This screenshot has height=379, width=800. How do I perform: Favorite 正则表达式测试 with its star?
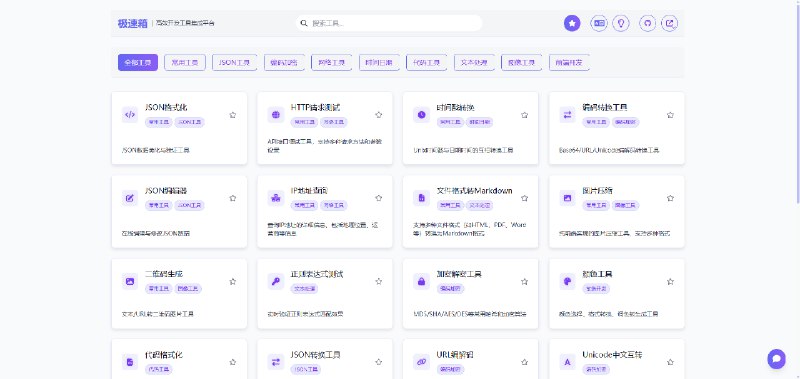tap(379, 281)
